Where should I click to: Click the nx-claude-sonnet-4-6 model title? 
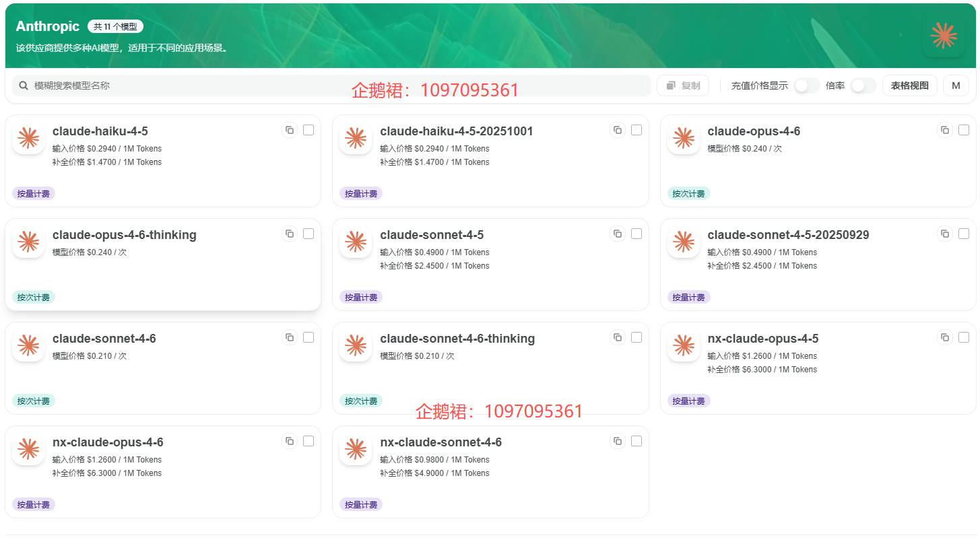click(440, 442)
